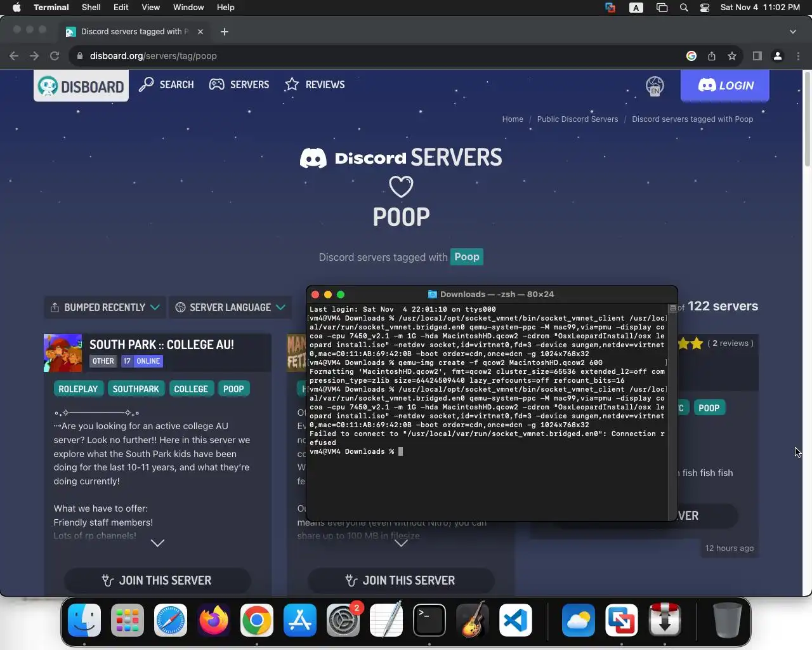
Task: Click the date and time clock
Action: [760, 8]
